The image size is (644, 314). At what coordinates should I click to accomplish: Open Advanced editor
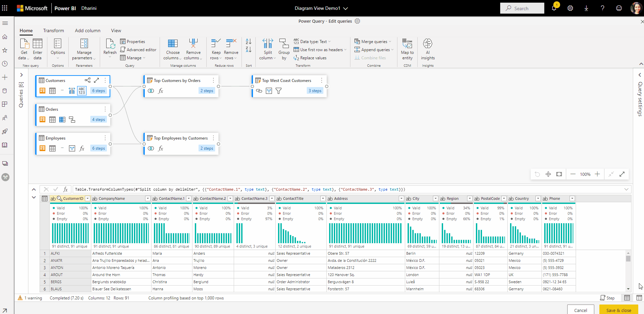click(x=138, y=50)
